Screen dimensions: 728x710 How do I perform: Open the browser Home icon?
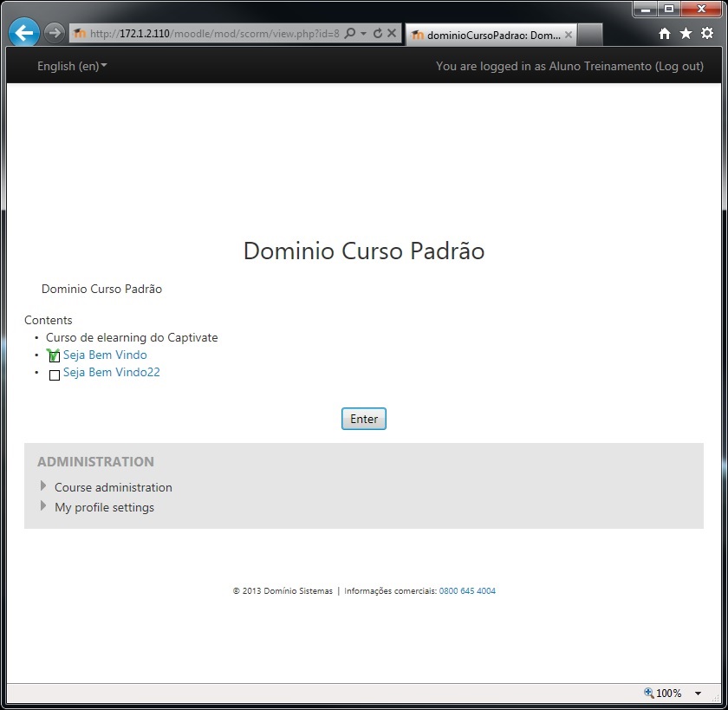pos(665,34)
